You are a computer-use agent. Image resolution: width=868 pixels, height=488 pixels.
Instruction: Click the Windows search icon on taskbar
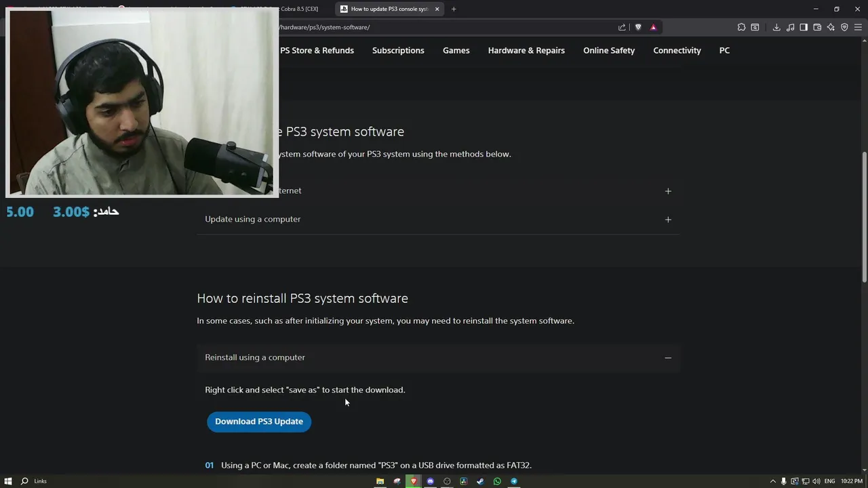pos(24,481)
